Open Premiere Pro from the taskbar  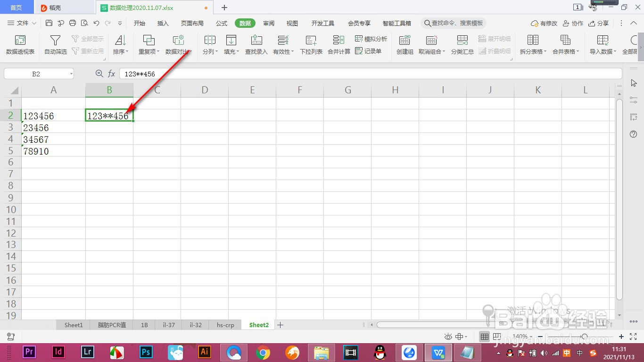(29, 352)
